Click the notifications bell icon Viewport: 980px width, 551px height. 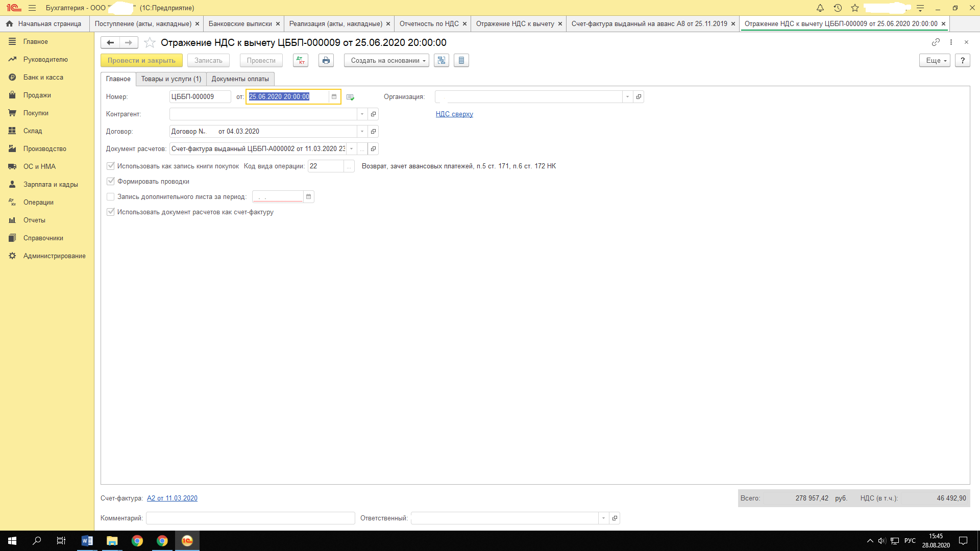(820, 8)
